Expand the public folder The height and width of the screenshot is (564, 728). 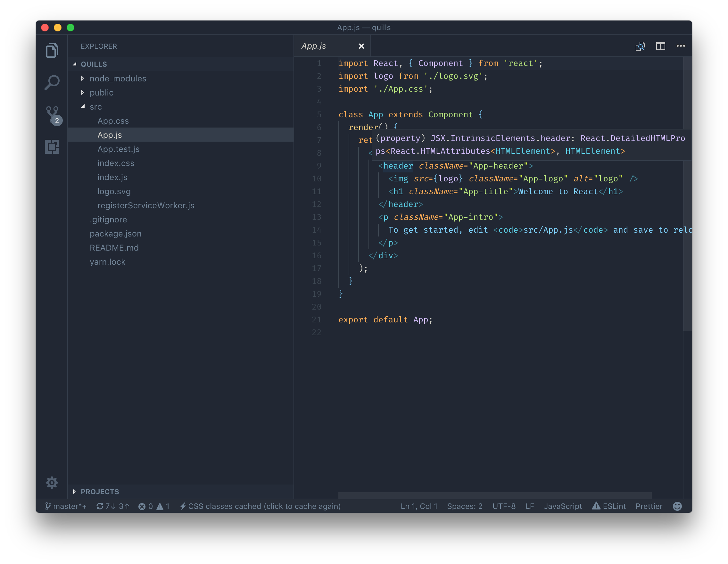click(83, 92)
